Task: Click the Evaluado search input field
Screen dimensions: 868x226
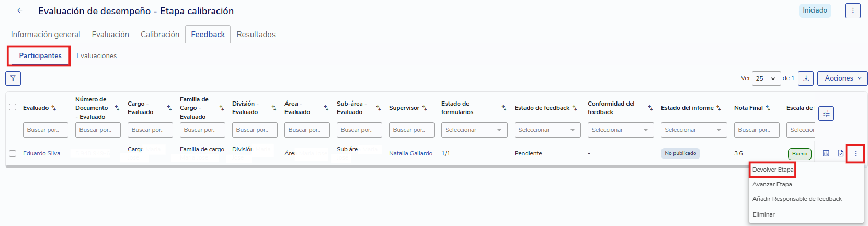Action: pos(45,130)
